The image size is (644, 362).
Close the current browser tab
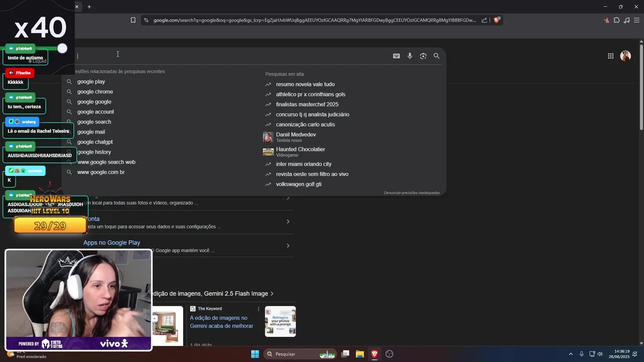tap(77, 7)
